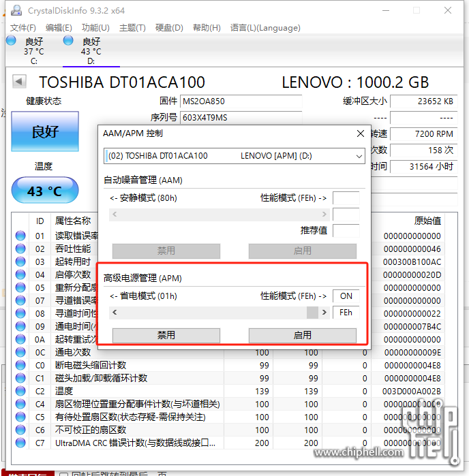
Task: Close the CrystalDiskInfo window
Action: pyautogui.click(x=448, y=10)
